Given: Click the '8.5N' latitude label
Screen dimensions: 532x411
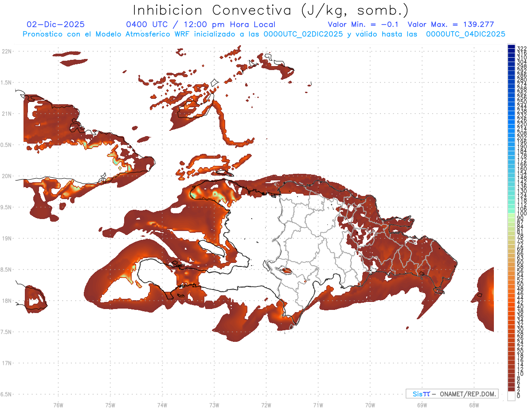Looking at the screenshot, I should 6,270.
